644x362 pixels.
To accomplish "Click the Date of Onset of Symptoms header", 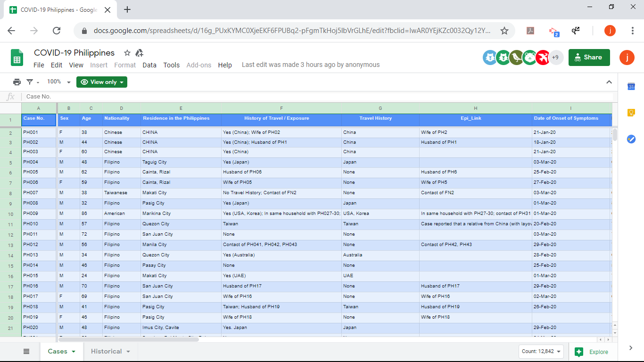I will tap(572, 120).
